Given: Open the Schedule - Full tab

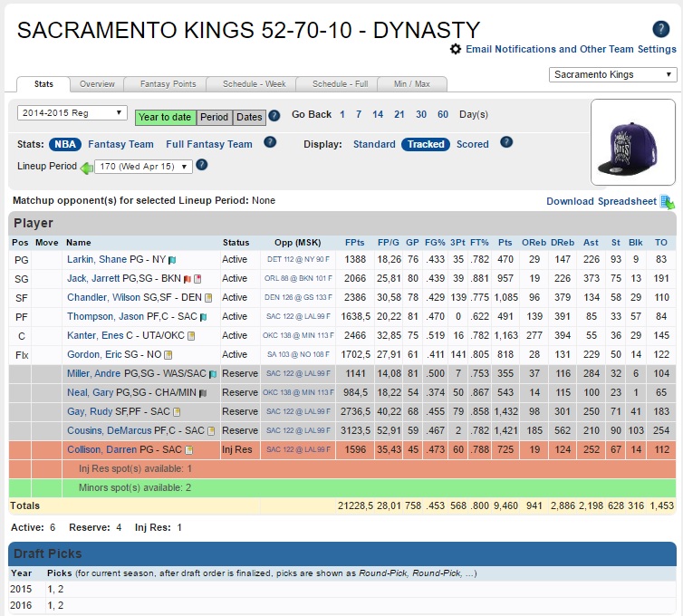Looking at the screenshot, I should [341, 84].
